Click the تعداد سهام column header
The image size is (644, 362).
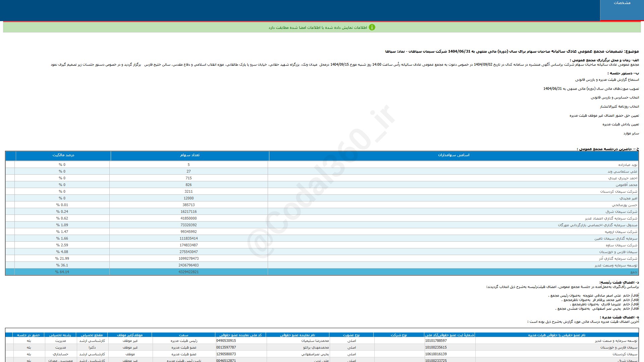[x=190, y=155]
